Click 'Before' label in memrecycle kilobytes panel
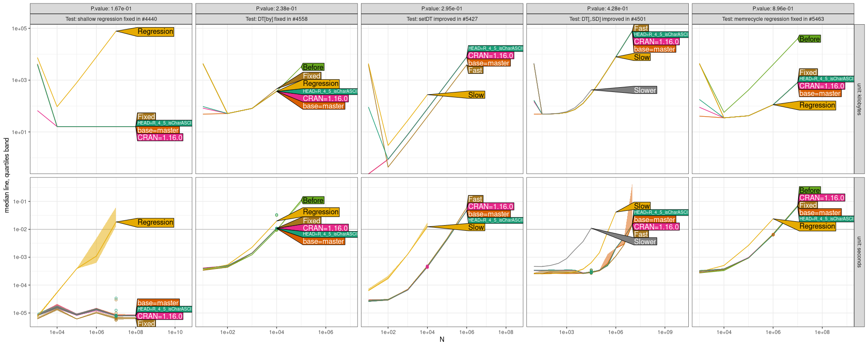This screenshot has height=347, width=868. point(809,39)
